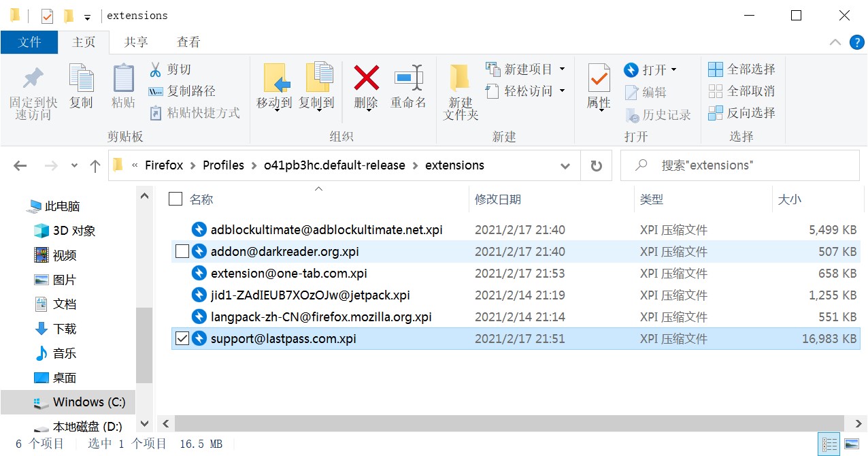Click the New folder (新建文件夹) icon
The image size is (868, 456).
[461, 78]
